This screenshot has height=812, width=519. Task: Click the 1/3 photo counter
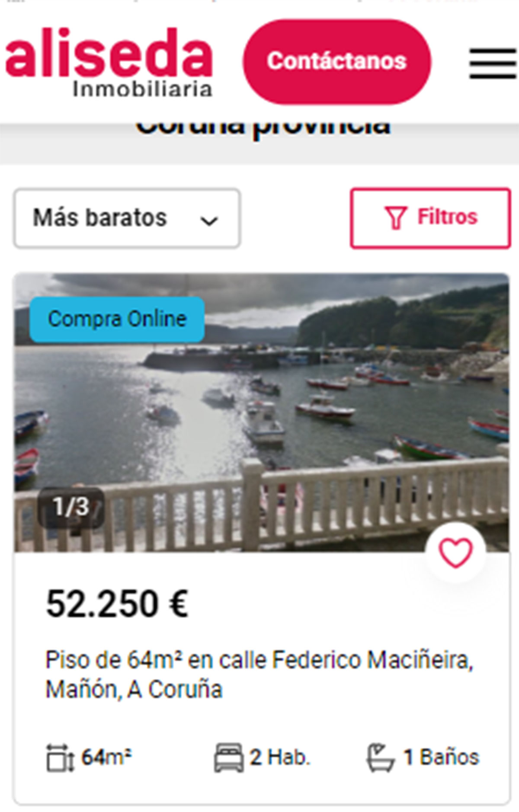point(71,507)
